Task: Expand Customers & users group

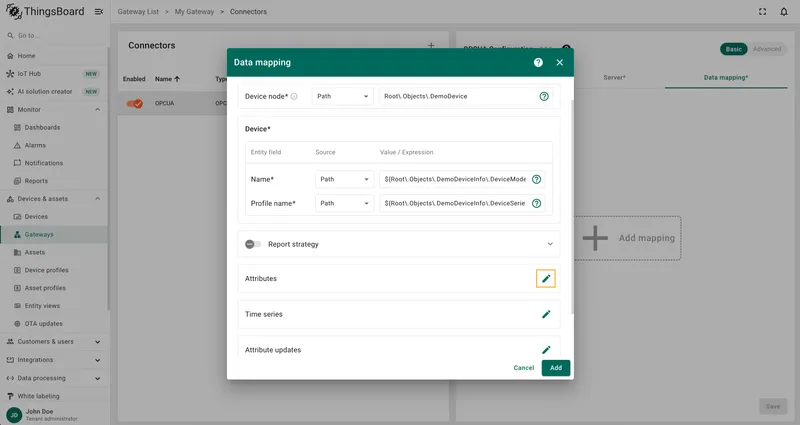Action: [x=97, y=342]
